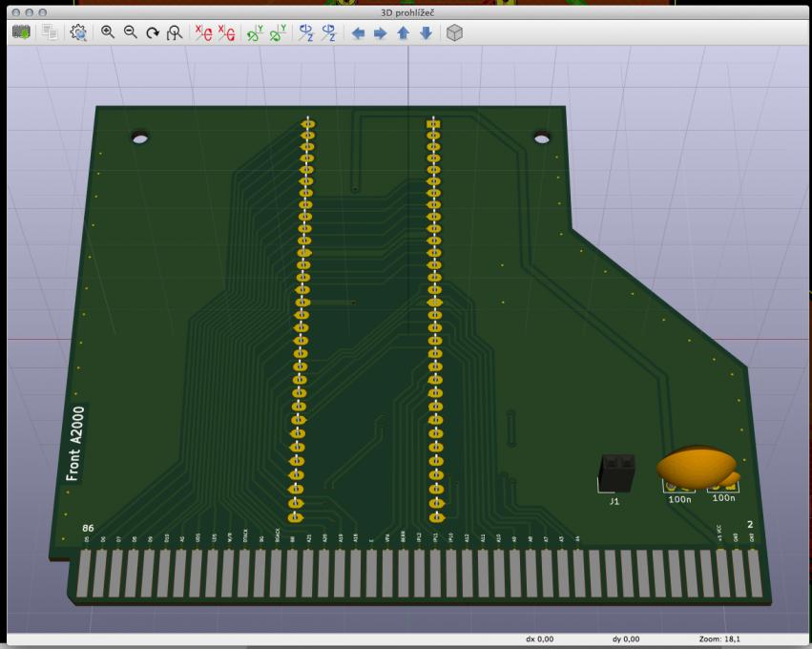The width and height of the screenshot is (812, 649).
Task: Rotate the board counterclockwise around Y axis
Action: click(278, 32)
